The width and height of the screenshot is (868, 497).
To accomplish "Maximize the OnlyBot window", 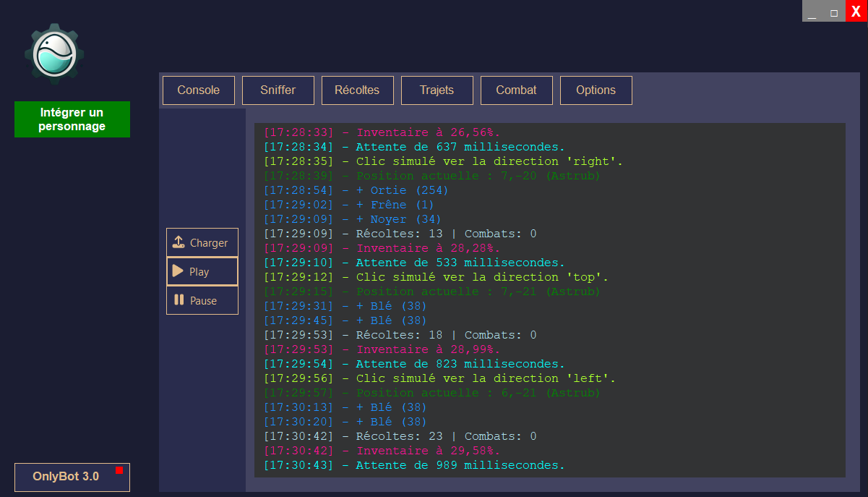I will [834, 11].
